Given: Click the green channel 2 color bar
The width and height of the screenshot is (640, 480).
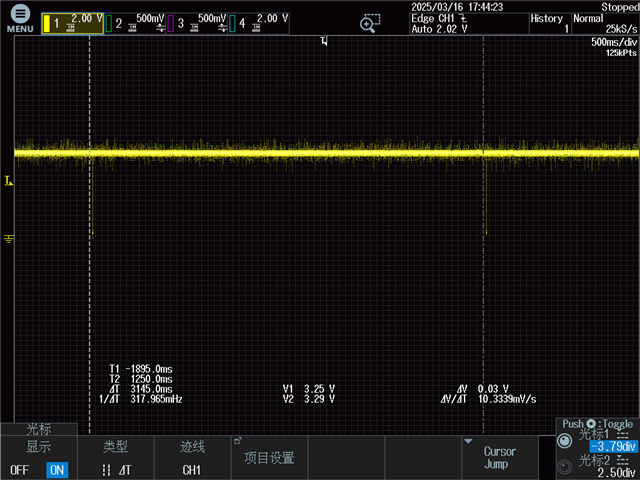Looking at the screenshot, I should [109, 24].
